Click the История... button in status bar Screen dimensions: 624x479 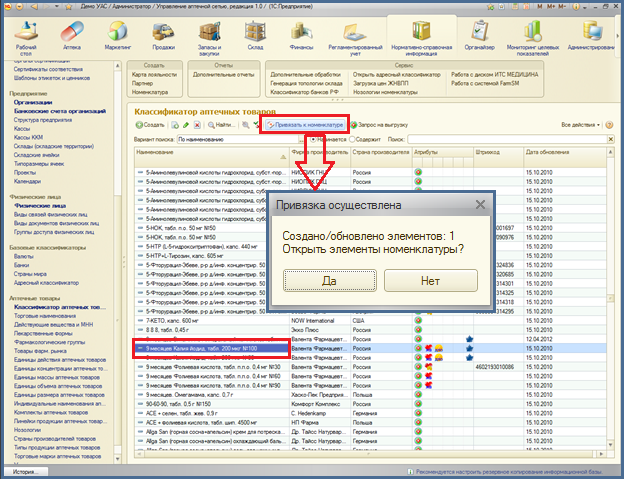coord(26,472)
